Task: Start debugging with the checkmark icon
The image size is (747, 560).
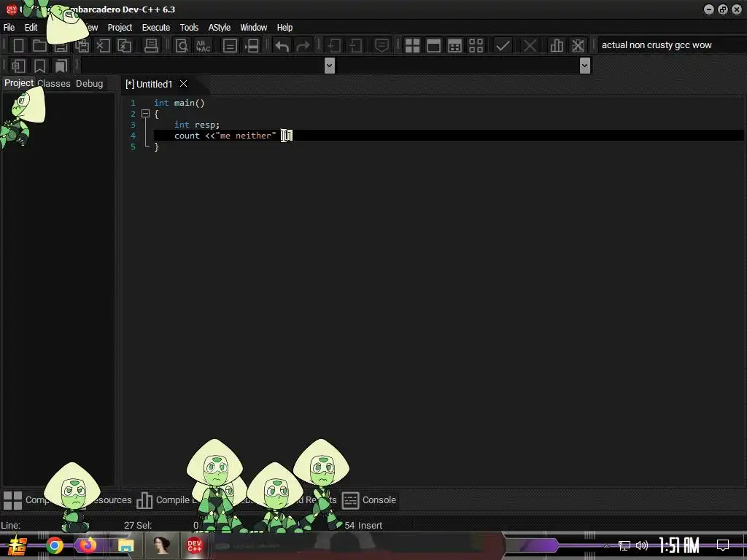Action: (x=503, y=46)
